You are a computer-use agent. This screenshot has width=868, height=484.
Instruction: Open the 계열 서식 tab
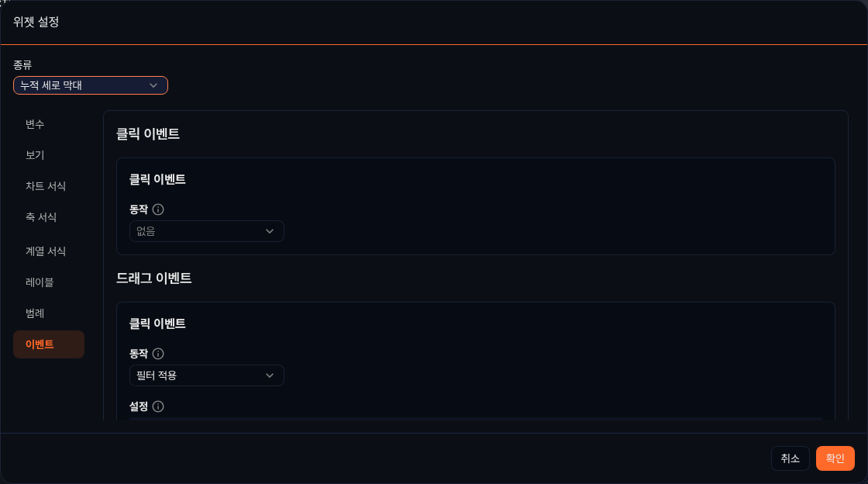(46, 251)
